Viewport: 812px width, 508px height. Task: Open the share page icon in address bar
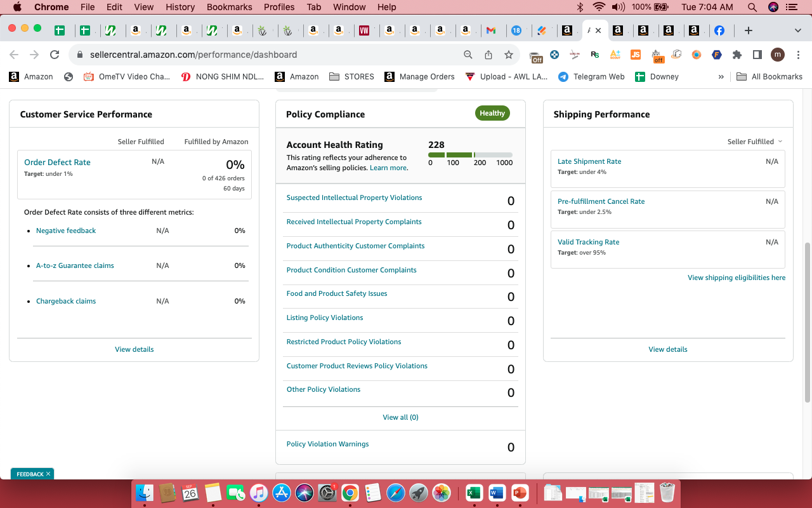coord(488,55)
